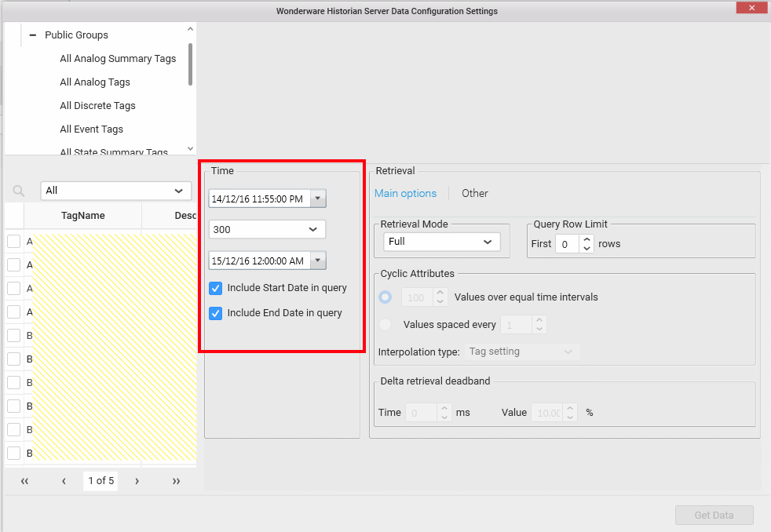Click the cyclic values count field
This screenshot has height=532, width=771.
417,297
